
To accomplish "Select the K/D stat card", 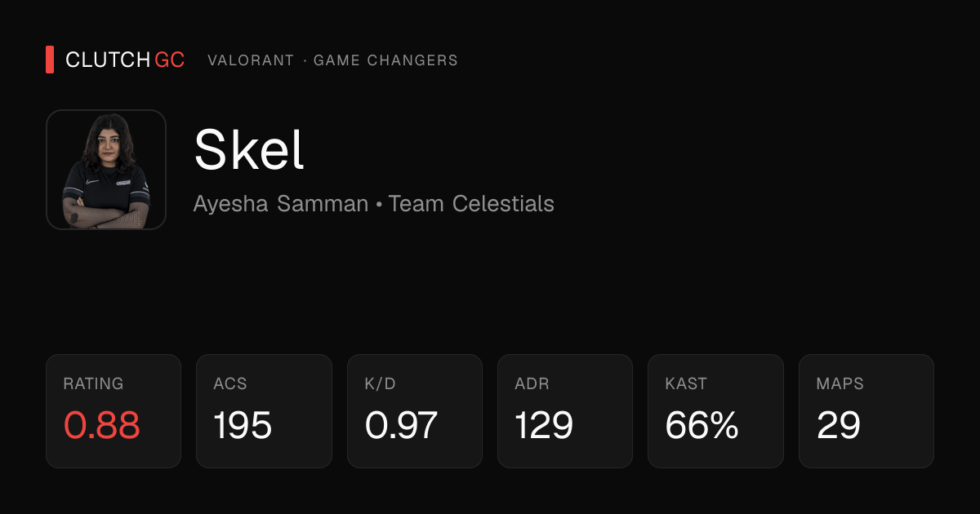I will pyautogui.click(x=415, y=411).
